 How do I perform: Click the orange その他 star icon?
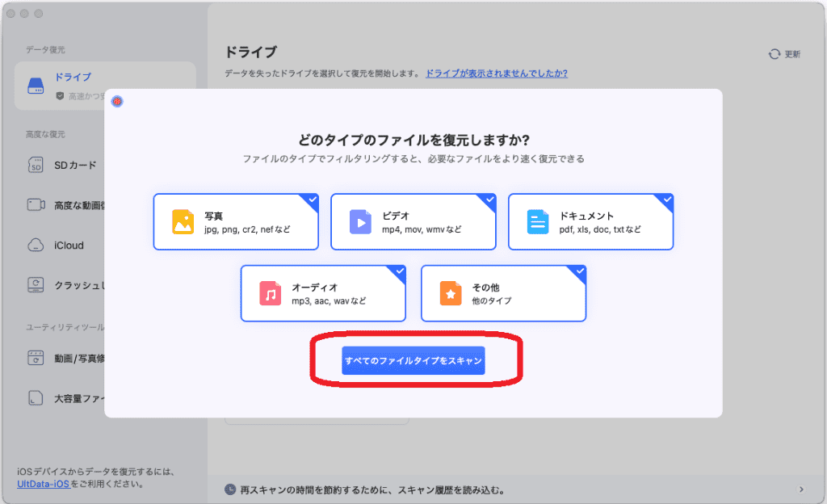coord(451,294)
